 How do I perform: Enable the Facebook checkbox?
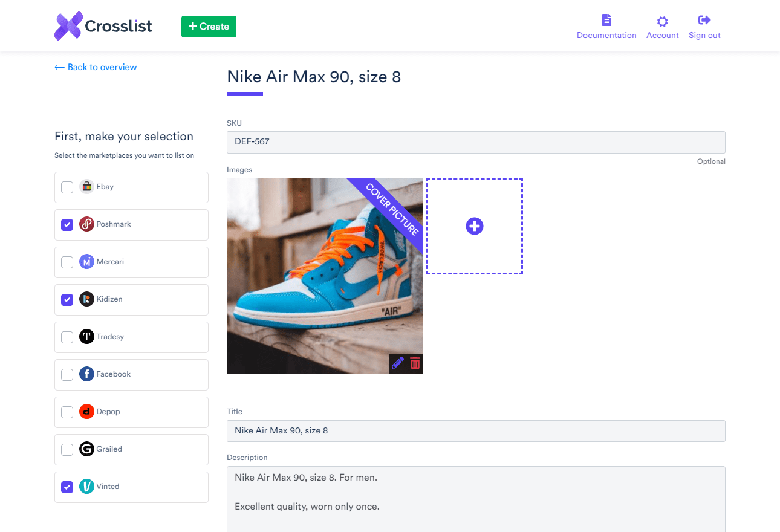click(67, 375)
